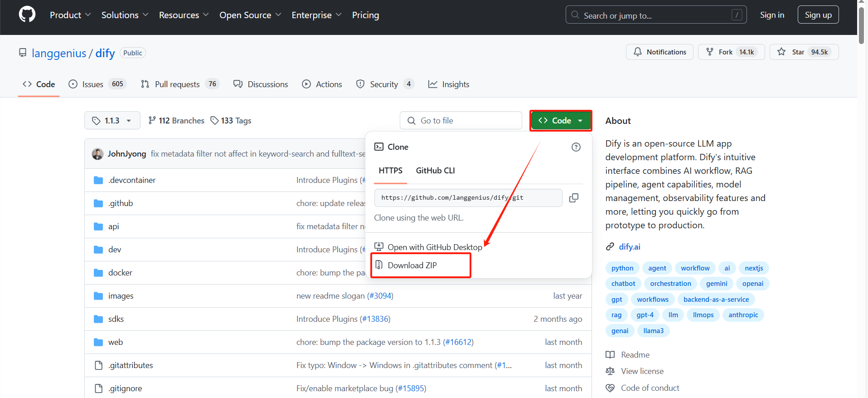
Task: Open the dify repository name link
Action: click(x=105, y=53)
